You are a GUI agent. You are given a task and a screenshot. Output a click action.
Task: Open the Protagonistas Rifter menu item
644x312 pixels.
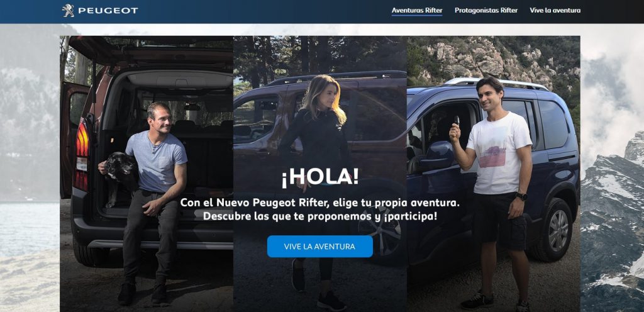point(486,10)
